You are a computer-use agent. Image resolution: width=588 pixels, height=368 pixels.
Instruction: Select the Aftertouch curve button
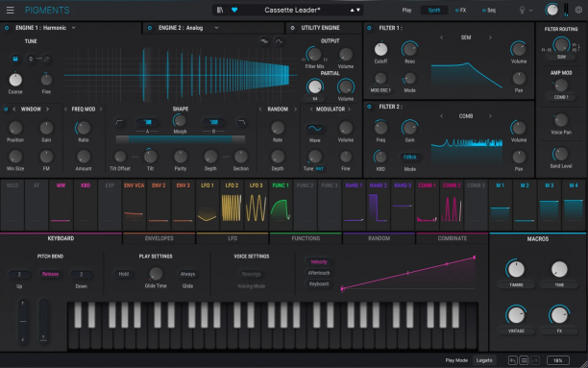click(319, 273)
